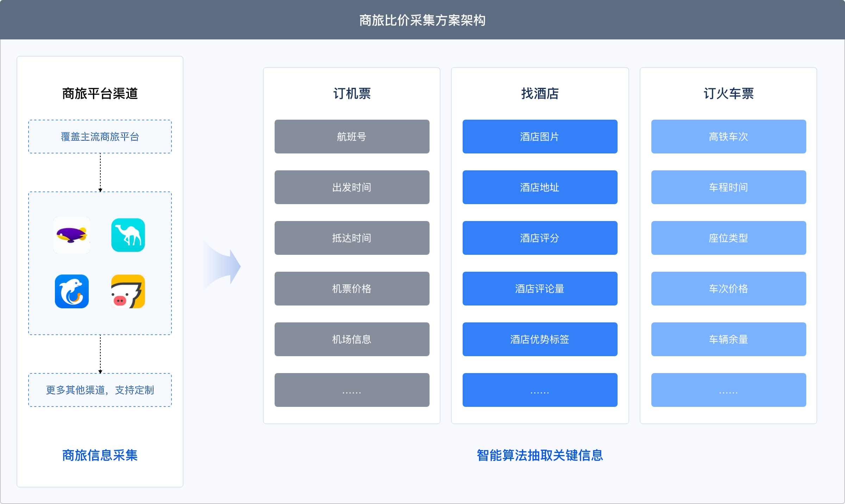Click the 座位类型 block
Viewport: 845px width, 504px height.
pyautogui.click(x=728, y=238)
